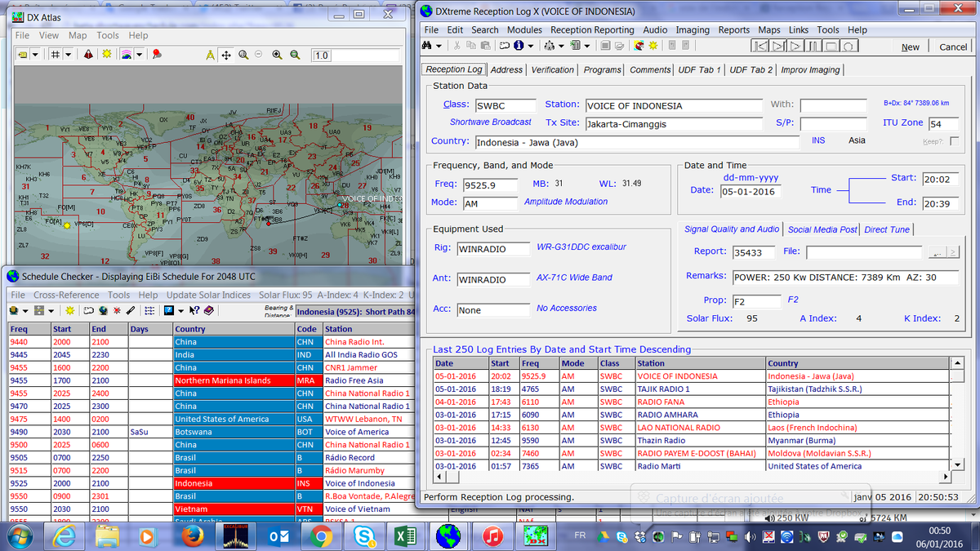Activate the pan/move tool in DX Atlas
Screen dimensions: 980x551
[226, 55]
